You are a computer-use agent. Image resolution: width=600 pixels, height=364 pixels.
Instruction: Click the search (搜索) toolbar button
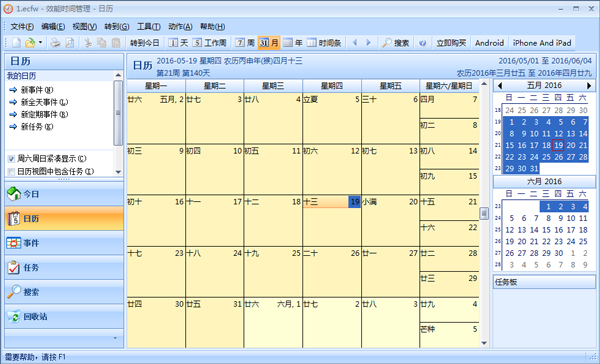pyautogui.click(x=396, y=43)
